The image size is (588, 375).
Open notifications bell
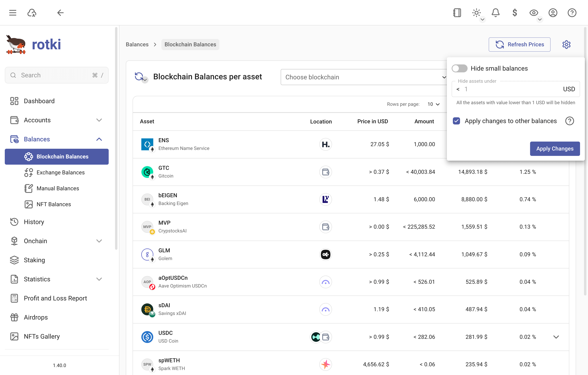point(495,13)
